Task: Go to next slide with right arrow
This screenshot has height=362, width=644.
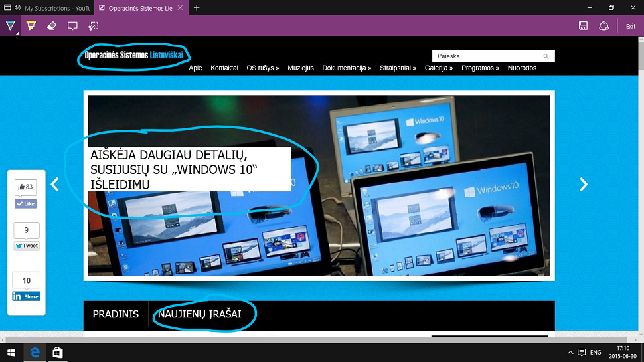Action: pos(584,184)
